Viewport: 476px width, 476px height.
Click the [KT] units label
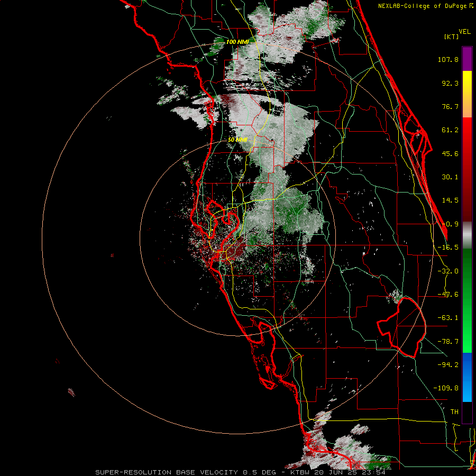[452, 36]
